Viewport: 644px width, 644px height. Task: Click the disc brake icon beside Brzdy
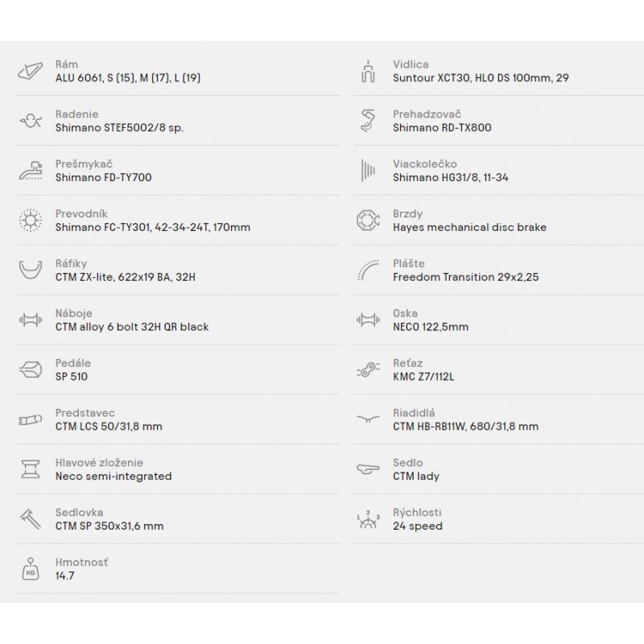click(368, 220)
